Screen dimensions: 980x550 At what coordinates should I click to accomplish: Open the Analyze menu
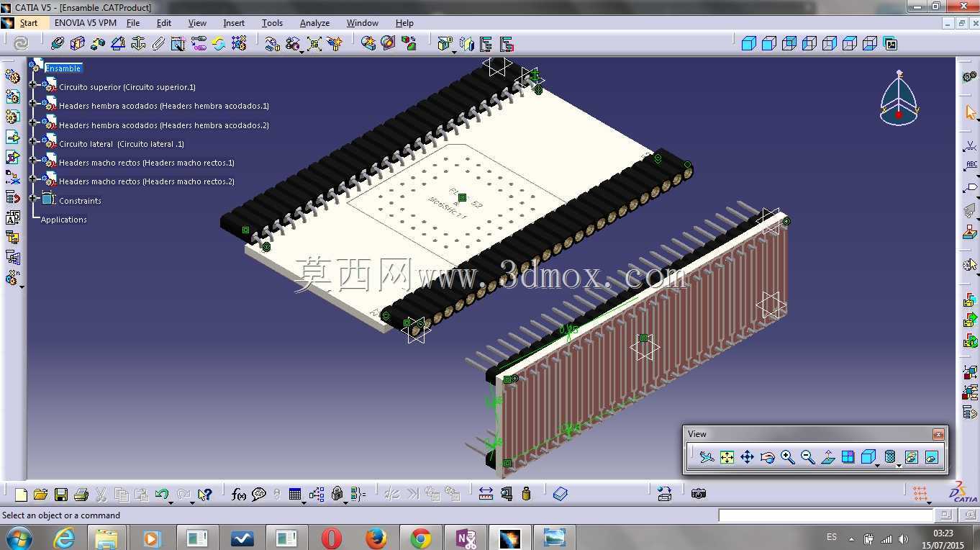point(314,23)
